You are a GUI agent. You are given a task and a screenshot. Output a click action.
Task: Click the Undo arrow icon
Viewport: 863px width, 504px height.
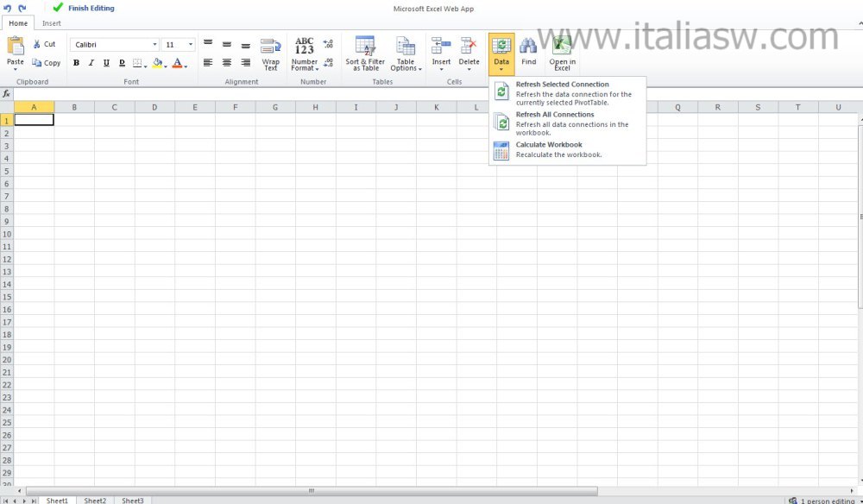click(x=8, y=8)
